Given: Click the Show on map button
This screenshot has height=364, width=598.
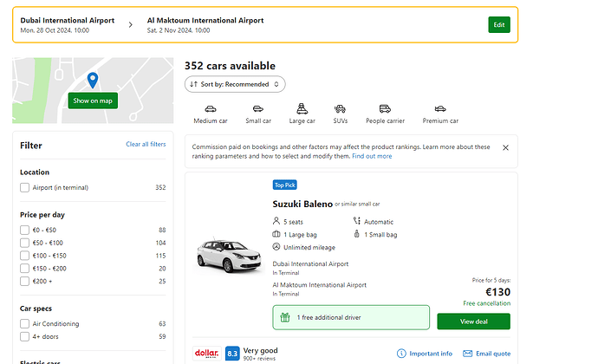Looking at the screenshot, I should [x=93, y=101].
